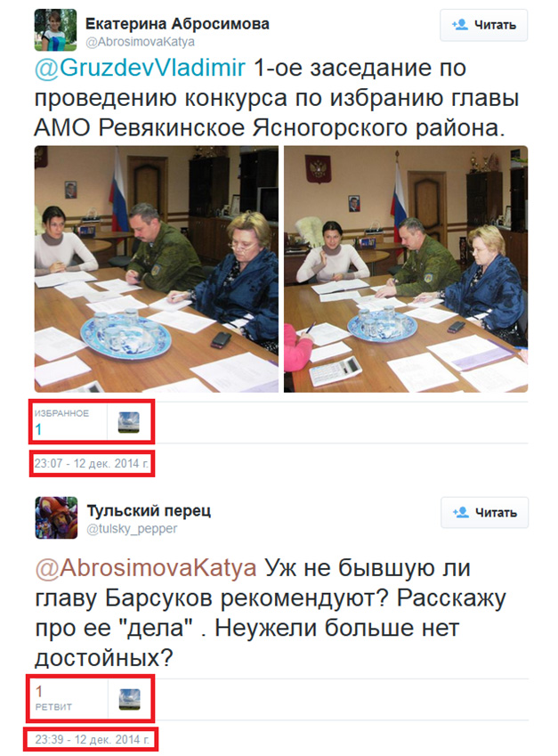Open the avatar of the user who retweeted the reply

pyautogui.click(x=130, y=700)
